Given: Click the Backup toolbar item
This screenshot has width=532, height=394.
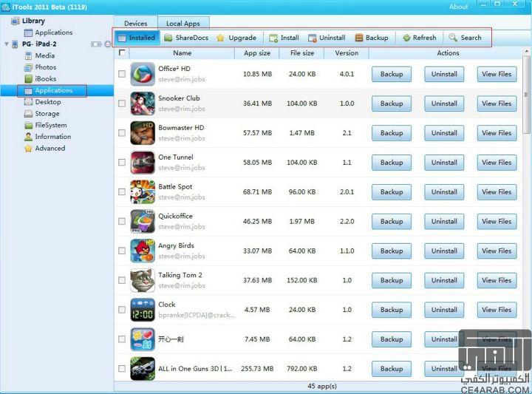Looking at the screenshot, I should [372, 38].
